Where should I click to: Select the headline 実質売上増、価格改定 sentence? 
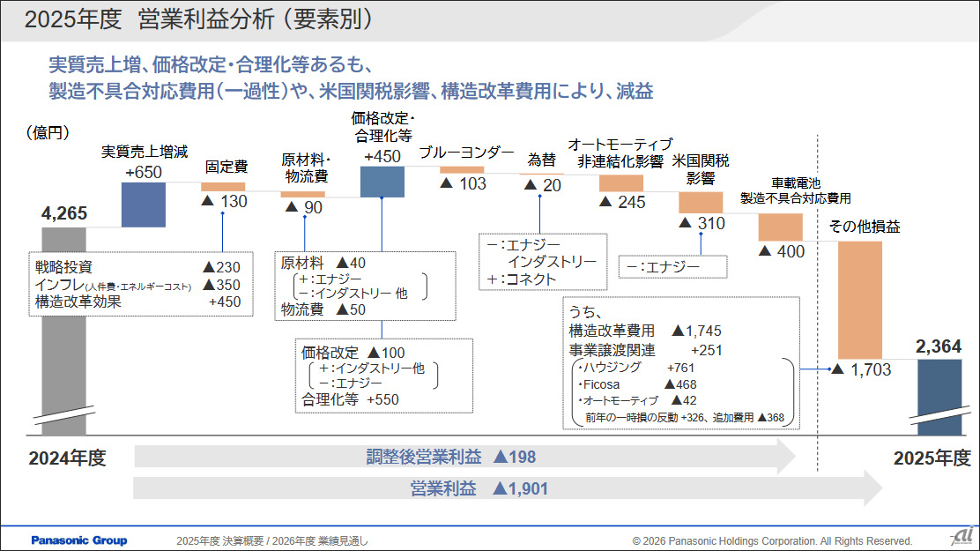tap(211, 64)
